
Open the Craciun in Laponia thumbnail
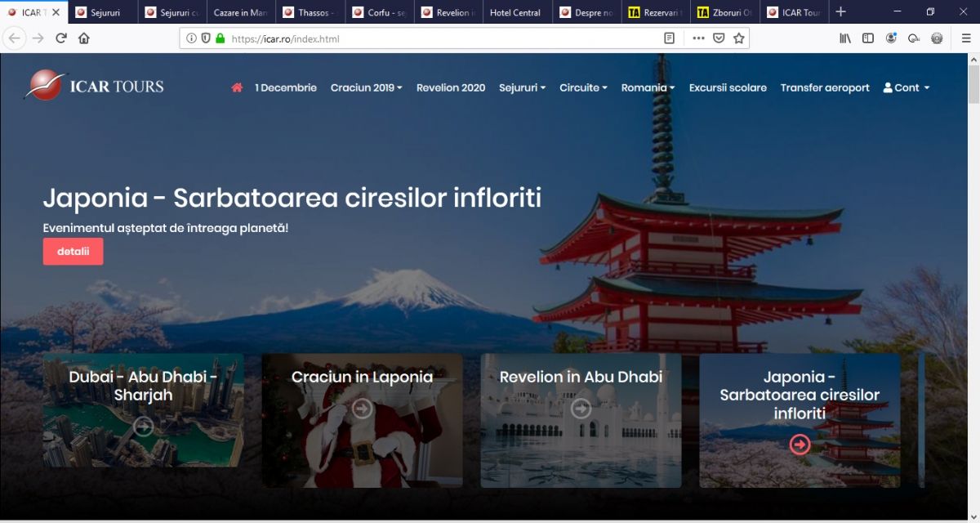pos(362,420)
